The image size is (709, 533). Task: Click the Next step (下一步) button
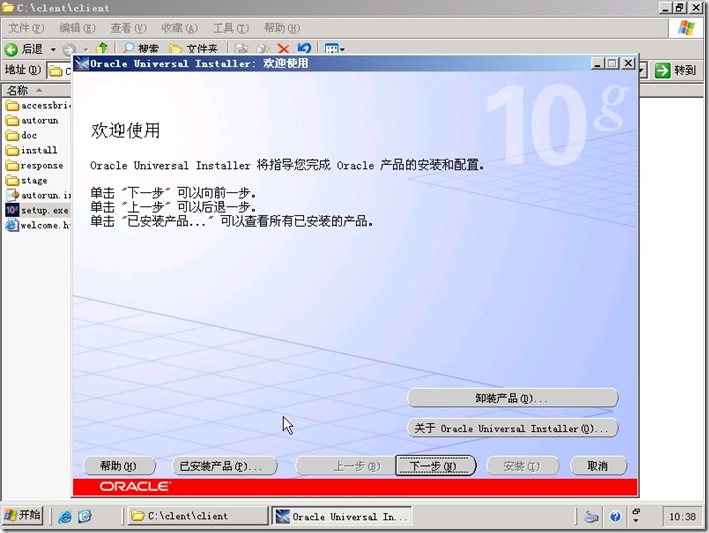click(435, 466)
